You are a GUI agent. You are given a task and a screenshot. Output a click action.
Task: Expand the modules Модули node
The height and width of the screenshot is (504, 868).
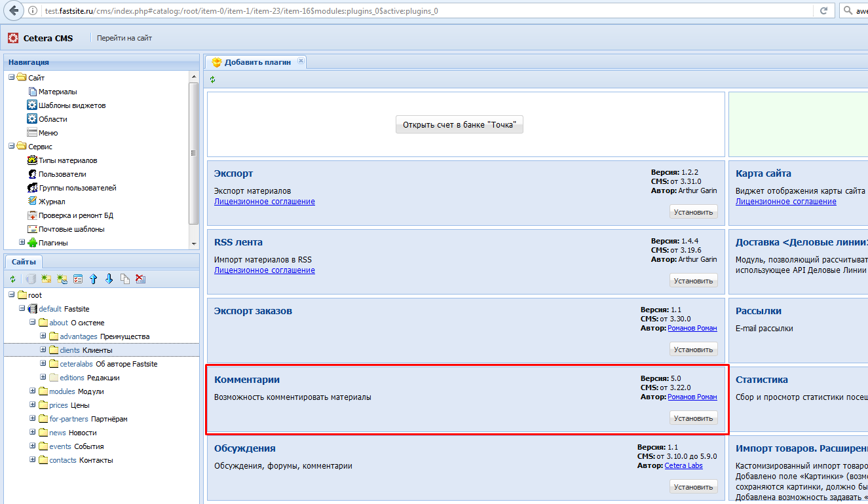[32, 391]
